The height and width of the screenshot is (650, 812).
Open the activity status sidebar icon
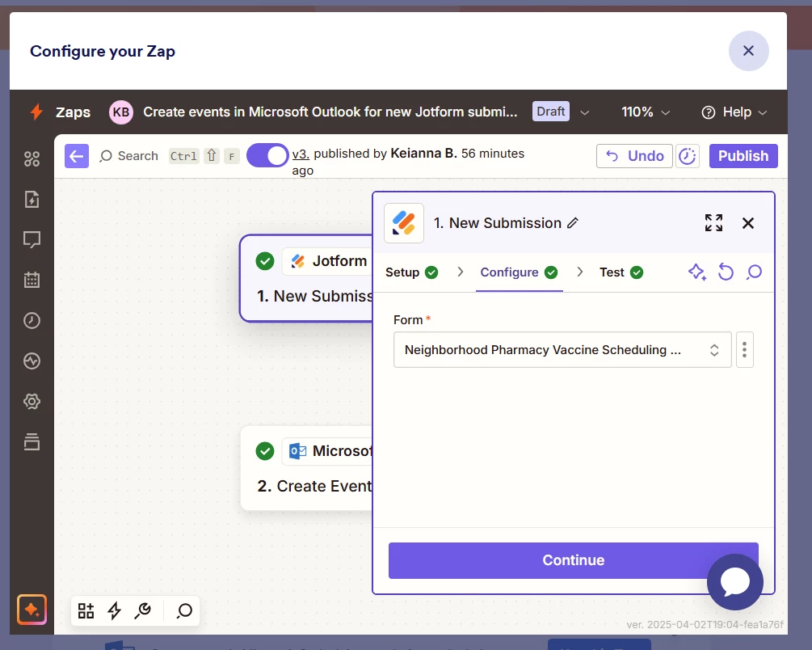click(32, 361)
